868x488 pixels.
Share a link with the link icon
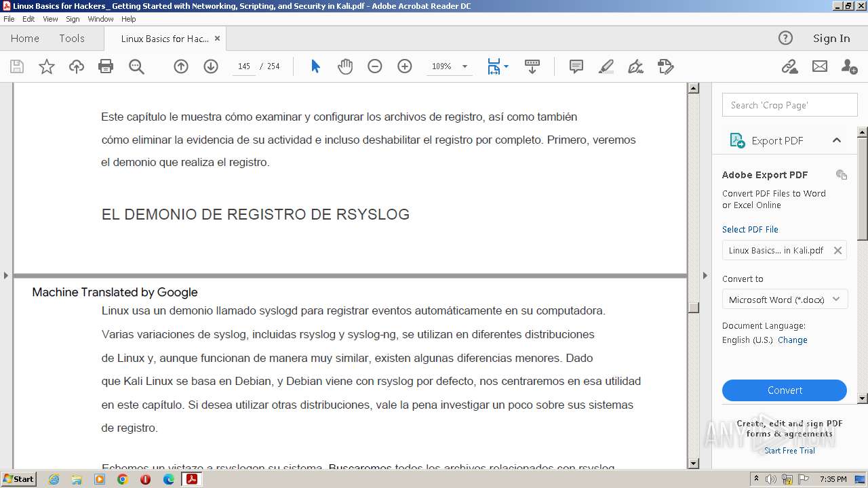click(x=789, y=66)
